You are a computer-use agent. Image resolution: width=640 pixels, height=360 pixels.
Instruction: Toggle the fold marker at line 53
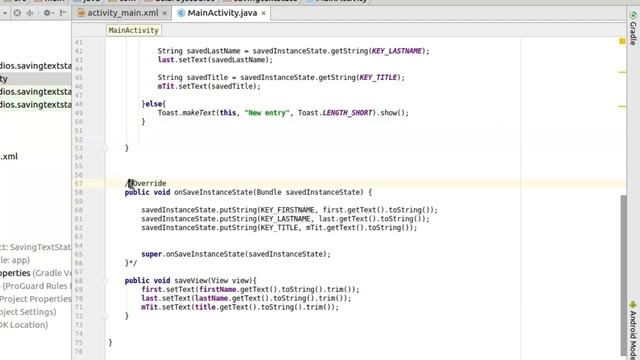click(x=105, y=149)
